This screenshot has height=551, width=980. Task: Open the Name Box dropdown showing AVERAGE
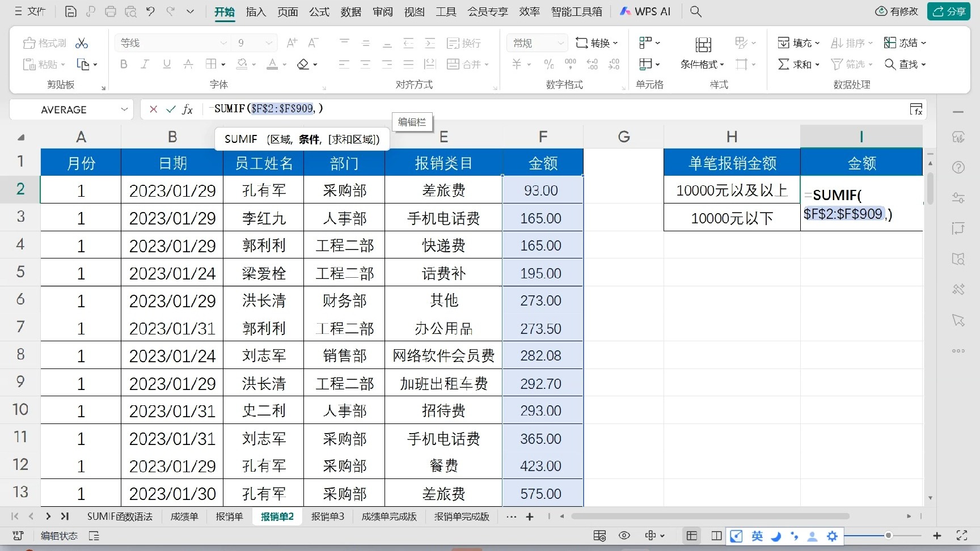[x=124, y=109]
